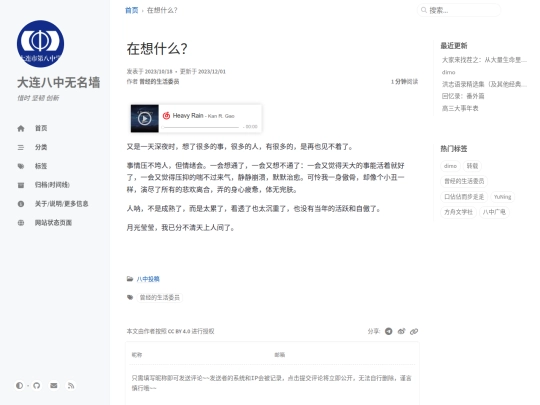540x405 pixels.
Task: Click the Heavy Rain song title
Action: [188, 116]
